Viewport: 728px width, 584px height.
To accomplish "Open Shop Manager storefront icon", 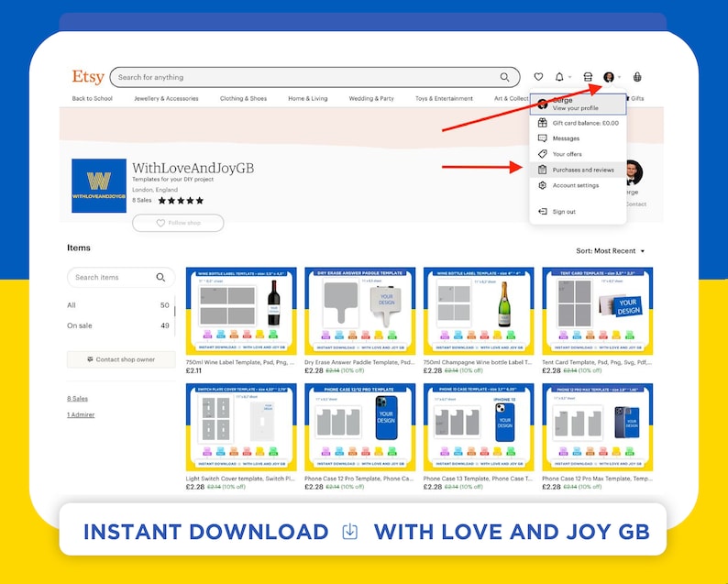I will 588,77.
